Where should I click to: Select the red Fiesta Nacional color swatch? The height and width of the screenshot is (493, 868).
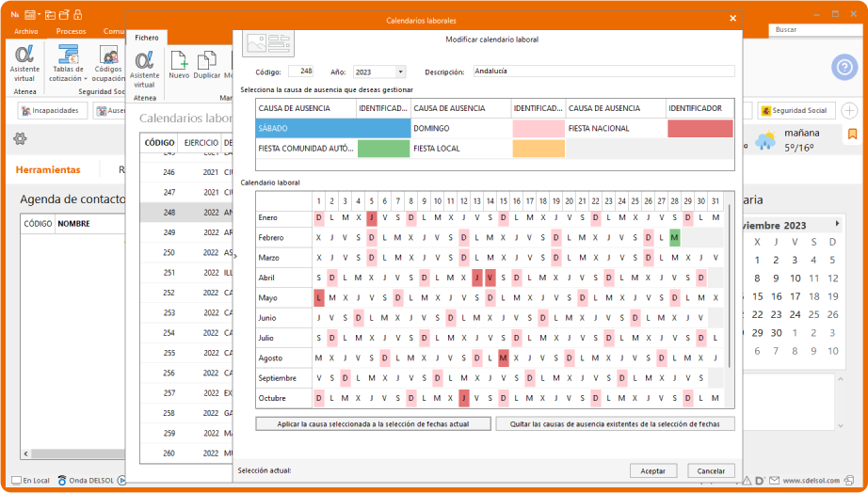pyautogui.click(x=699, y=129)
